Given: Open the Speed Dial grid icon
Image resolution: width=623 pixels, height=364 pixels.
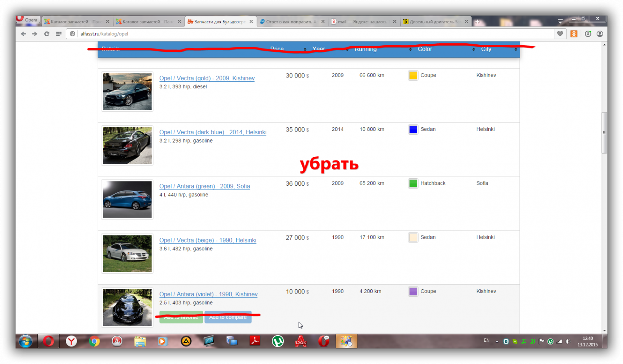Looking at the screenshot, I should [59, 34].
